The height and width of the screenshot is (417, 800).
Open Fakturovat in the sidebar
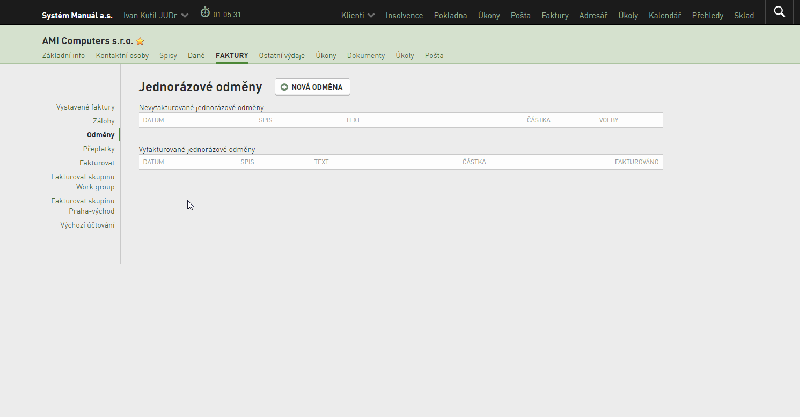(x=97, y=163)
